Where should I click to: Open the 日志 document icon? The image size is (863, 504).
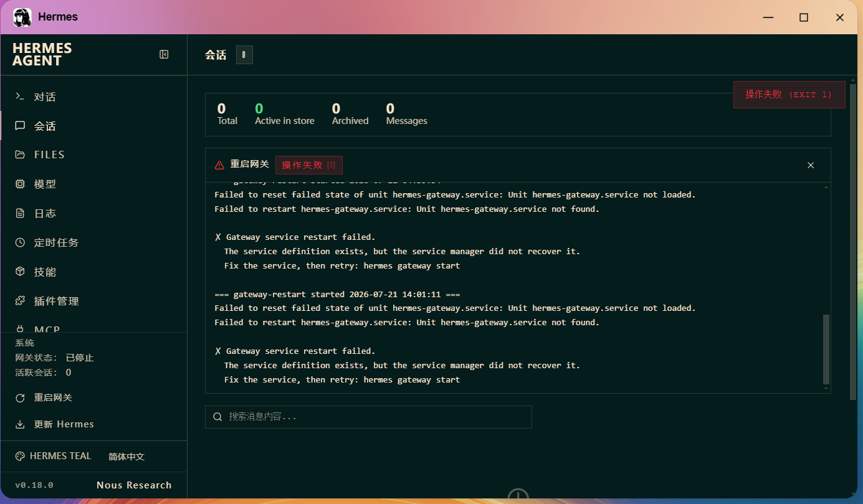click(x=20, y=213)
